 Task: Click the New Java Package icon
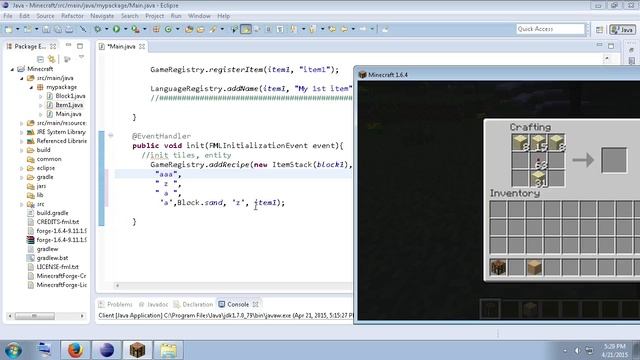(x=156, y=29)
